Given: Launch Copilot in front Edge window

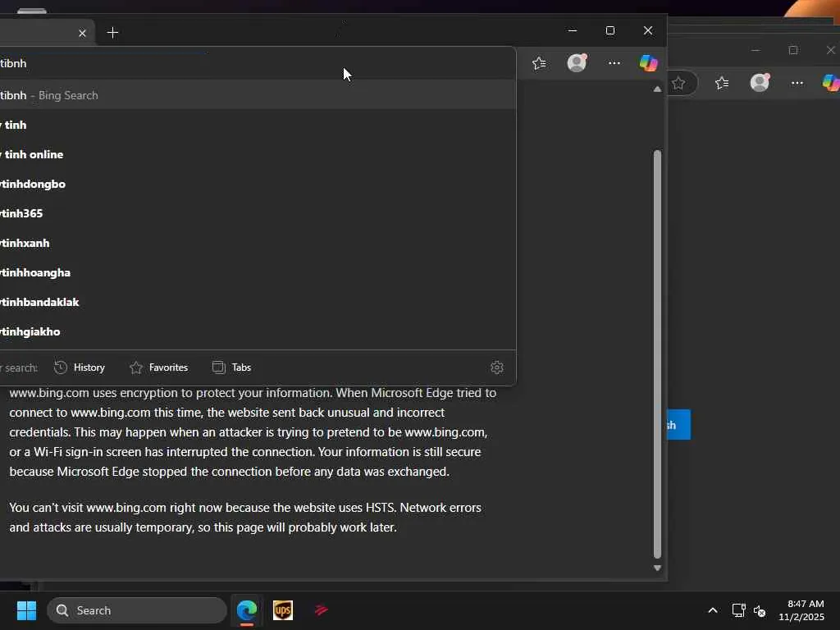Looking at the screenshot, I should (648, 63).
